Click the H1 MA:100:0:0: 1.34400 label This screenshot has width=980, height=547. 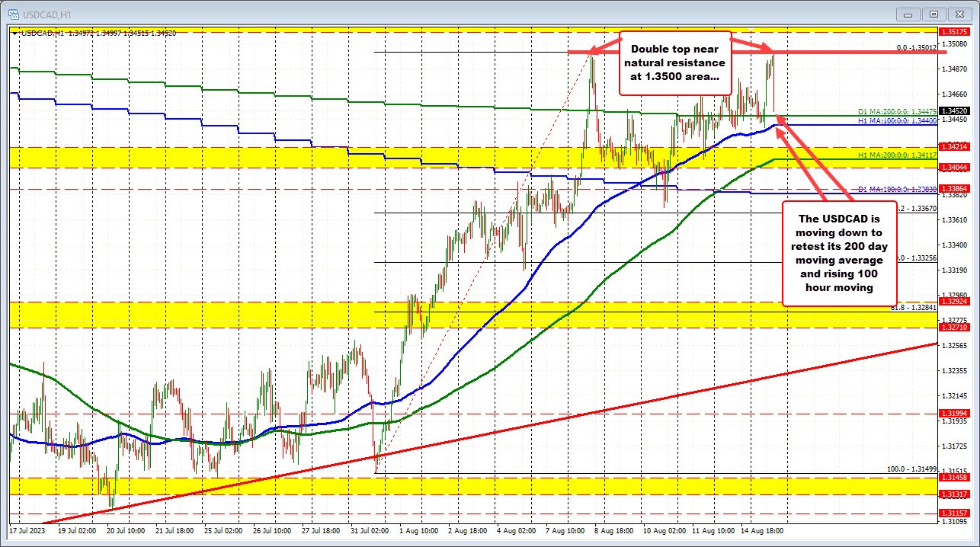pyautogui.click(x=897, y=121)
